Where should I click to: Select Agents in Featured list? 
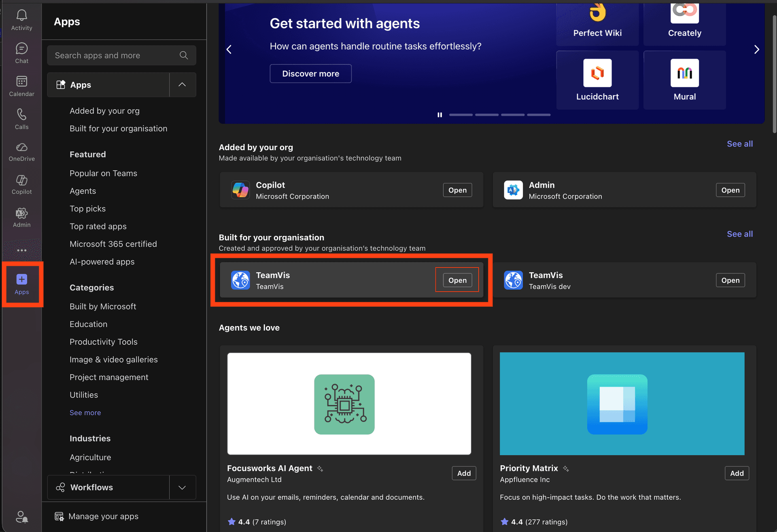coord(83,191)
